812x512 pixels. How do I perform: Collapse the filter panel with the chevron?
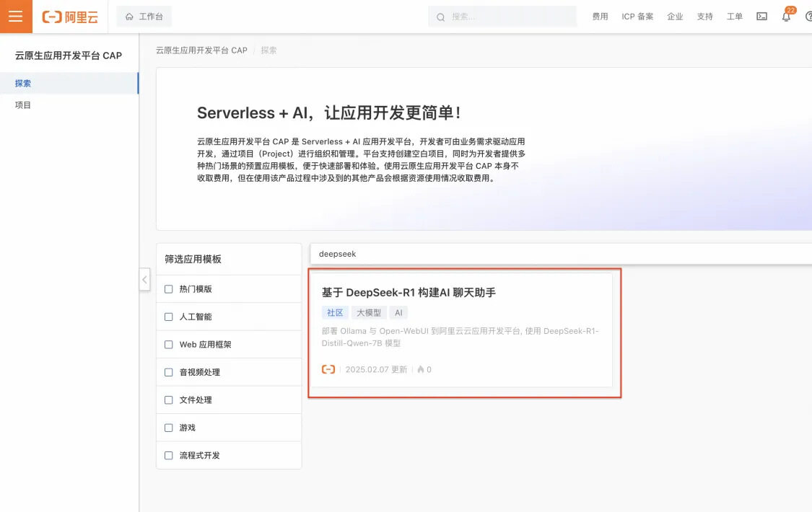(x=144, y=279)
